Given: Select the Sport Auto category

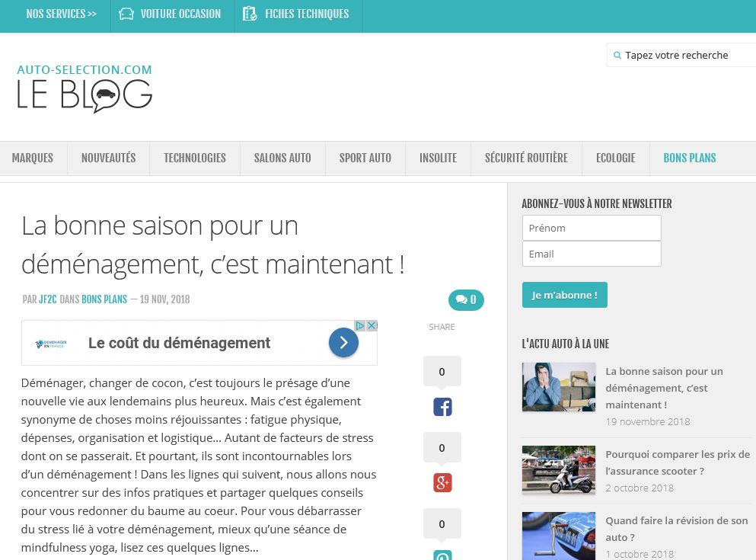Looking at the screenshot, I should click(x=365, y=158).
